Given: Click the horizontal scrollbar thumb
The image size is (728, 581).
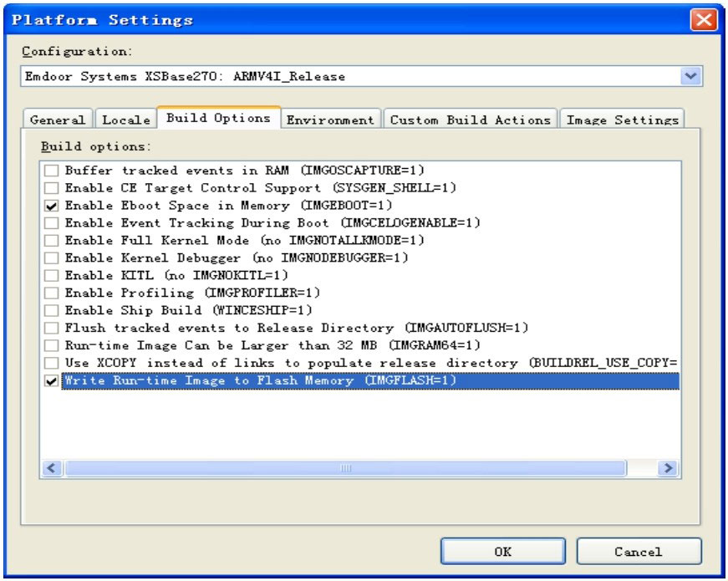Looking at the screenshot, I should tap(344, 469).
